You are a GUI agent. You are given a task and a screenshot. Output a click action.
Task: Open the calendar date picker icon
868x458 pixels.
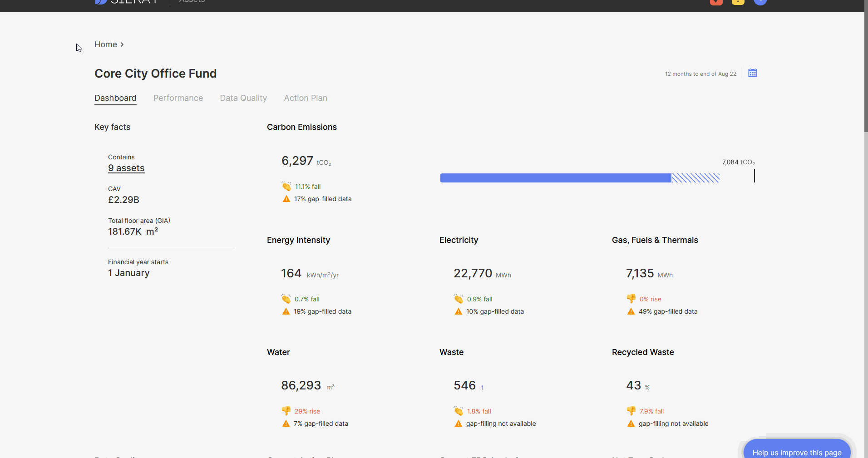752,73
